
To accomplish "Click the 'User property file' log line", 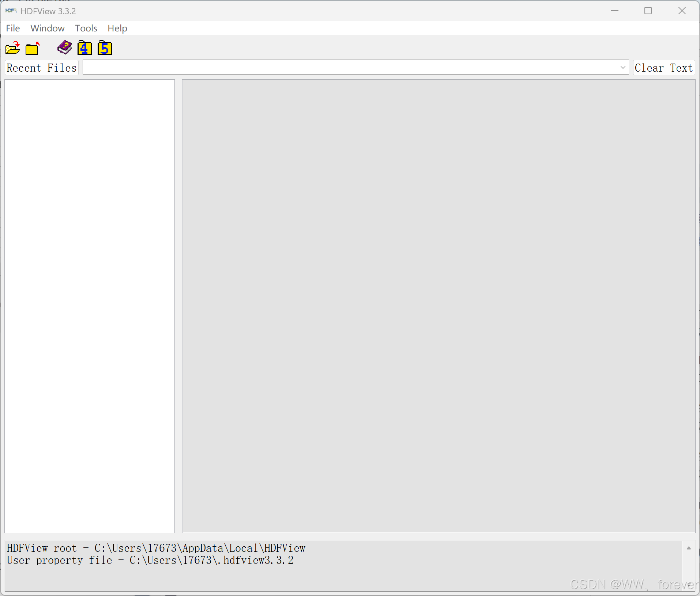I will tap(150, 560).
